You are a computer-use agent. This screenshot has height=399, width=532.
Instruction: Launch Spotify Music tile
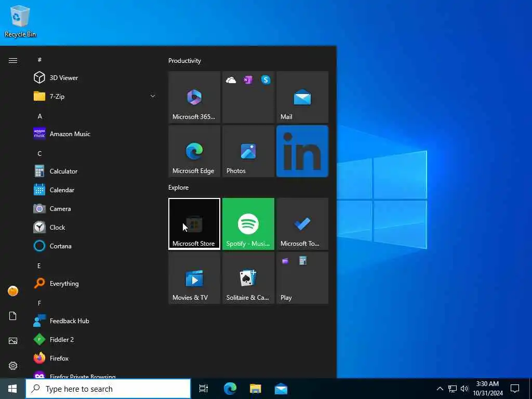(x=248, y=223)
